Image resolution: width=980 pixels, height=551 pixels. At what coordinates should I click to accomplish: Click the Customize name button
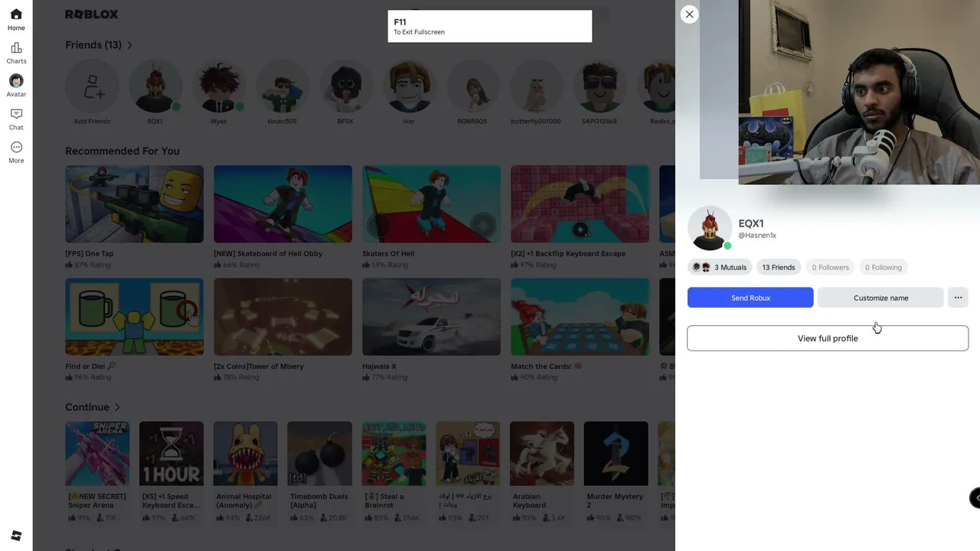tap(880, 298)
